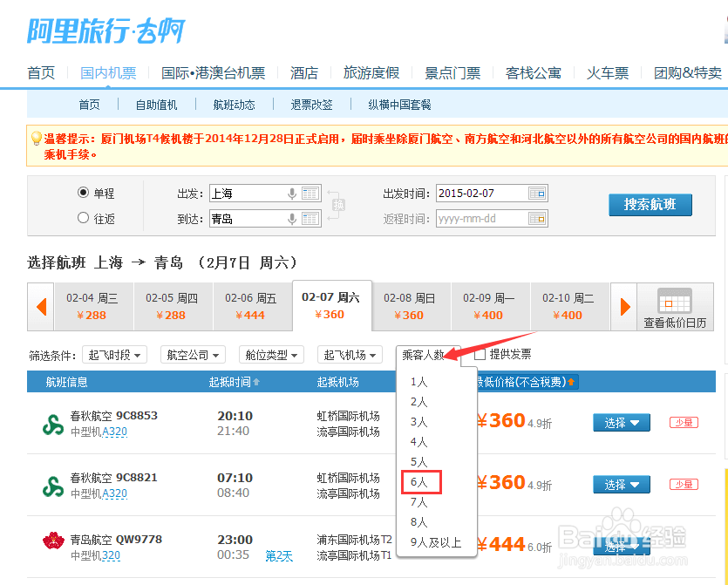This screenshot has width=728, height=585.
Task: Switch to the 火车票 tab
Action: (608, 72)
